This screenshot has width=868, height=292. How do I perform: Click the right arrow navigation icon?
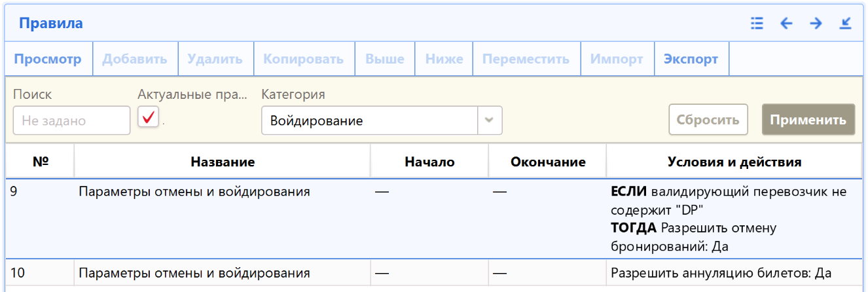816,24
